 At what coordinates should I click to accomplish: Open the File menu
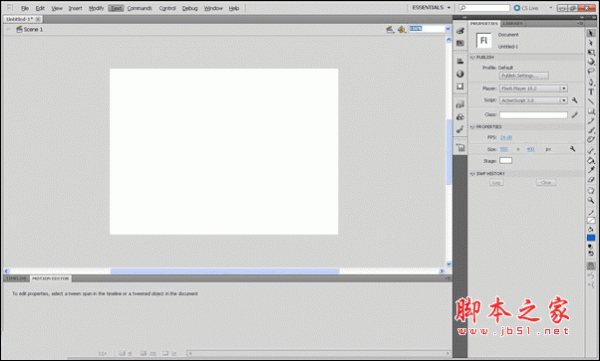click(25, 8)
